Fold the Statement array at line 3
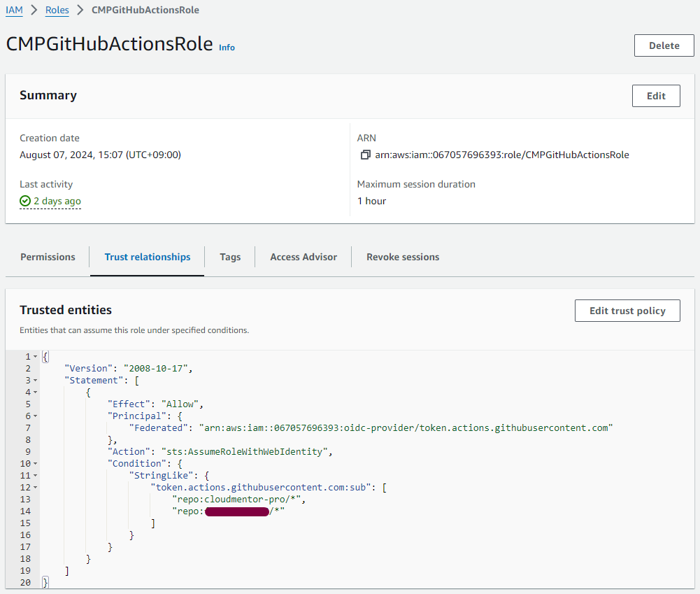Screen dimensions: 700x594 click(x=36, y=381)
